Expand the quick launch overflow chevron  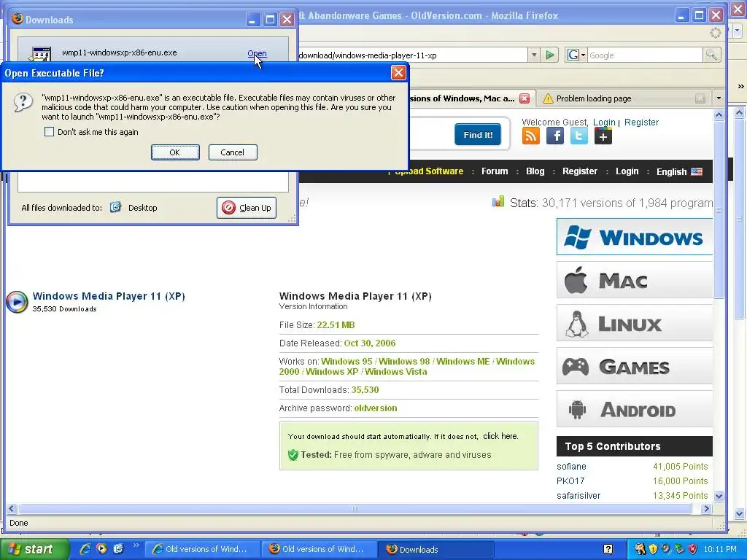click(x=136, y=545)
